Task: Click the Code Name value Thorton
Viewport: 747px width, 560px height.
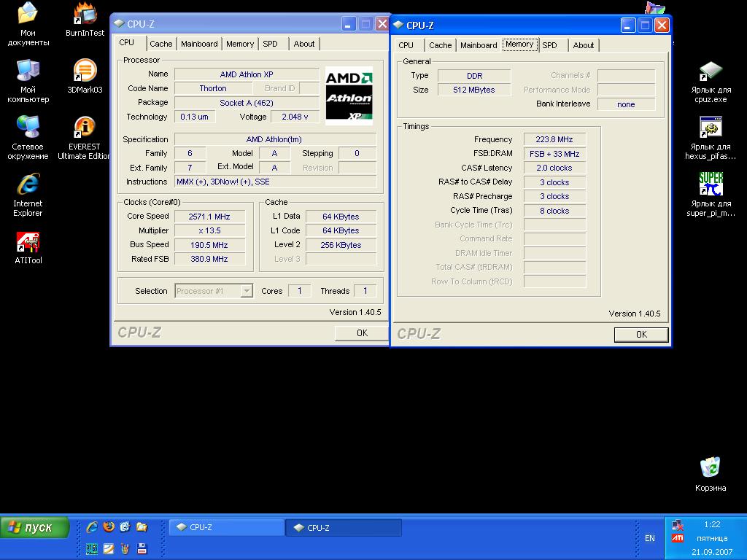Action: pyautogui.click(x=213, y=88)
